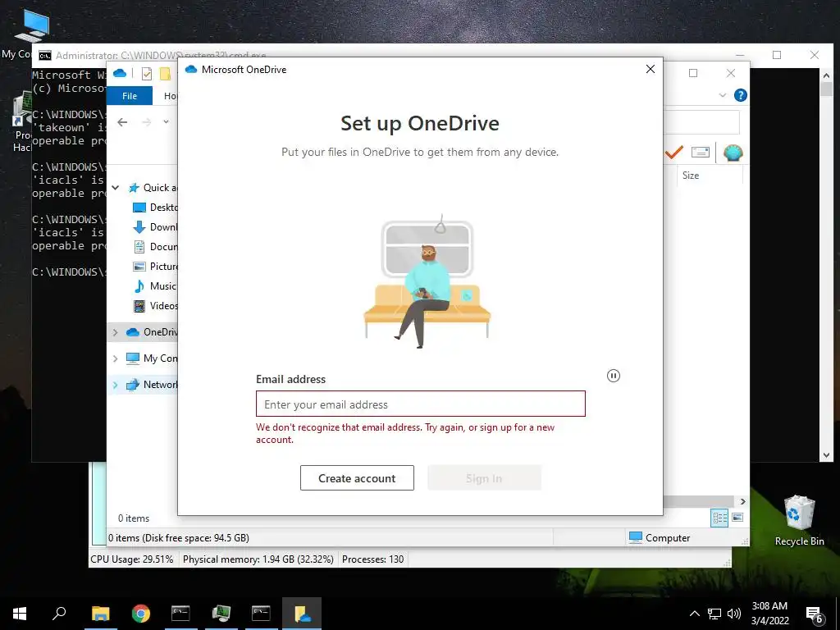Click the cmd window scrollbar up arrow

coord(826,75)
